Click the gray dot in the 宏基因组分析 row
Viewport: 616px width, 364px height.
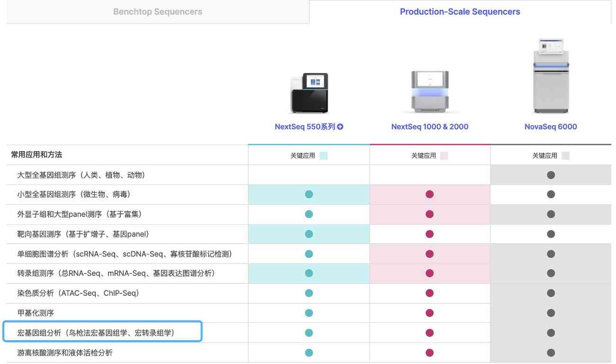coord(551,333)
